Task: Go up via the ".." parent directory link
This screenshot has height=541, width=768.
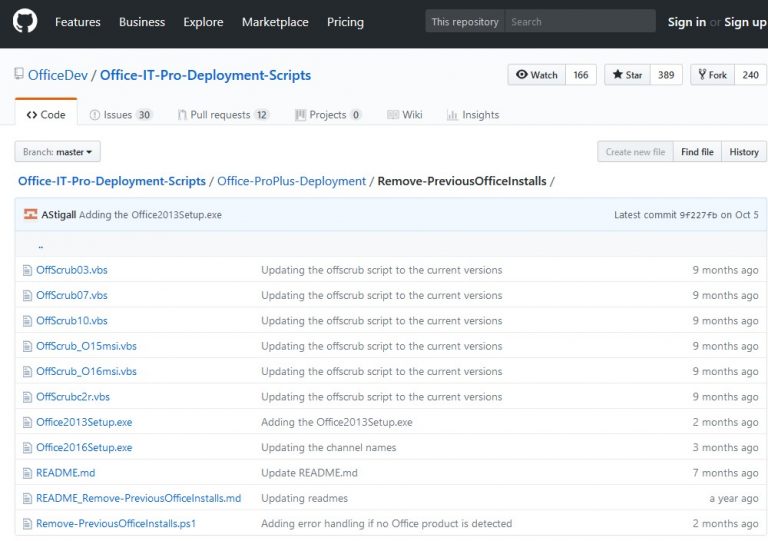Action: tap(41, 245)
